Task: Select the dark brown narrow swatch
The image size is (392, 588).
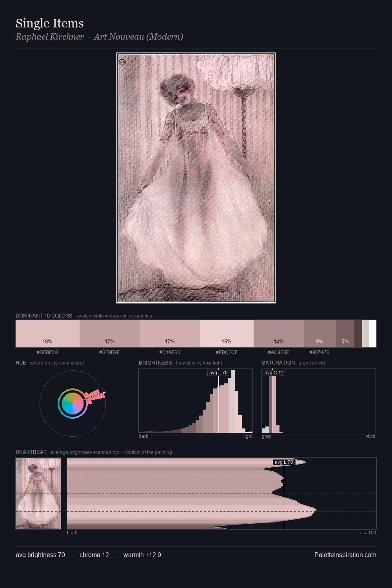Action: 358,334
